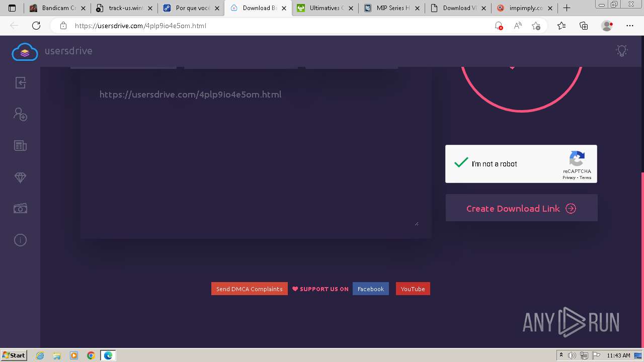Open the news icon in the sidebar
Viewport: 644px width, 362px height.
coord(20,146)
